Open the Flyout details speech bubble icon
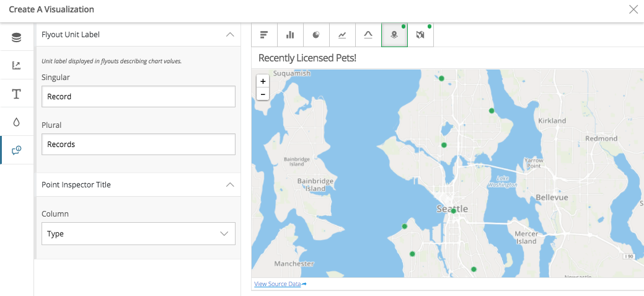Image resolution: width=644 pixels, height=296 pixels. (17, 150)
